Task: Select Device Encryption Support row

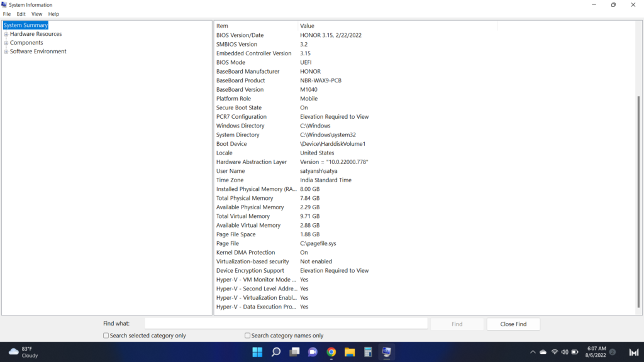Action: click(356, 270)
